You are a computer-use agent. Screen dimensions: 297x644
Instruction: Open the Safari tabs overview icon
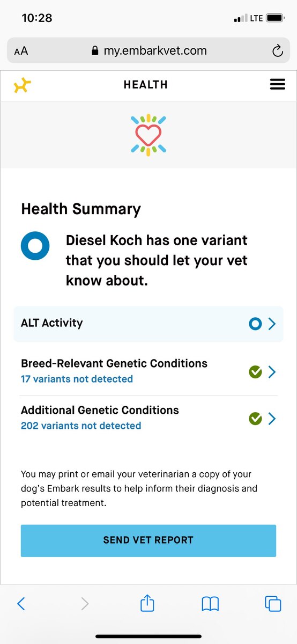tap(273, 604)
